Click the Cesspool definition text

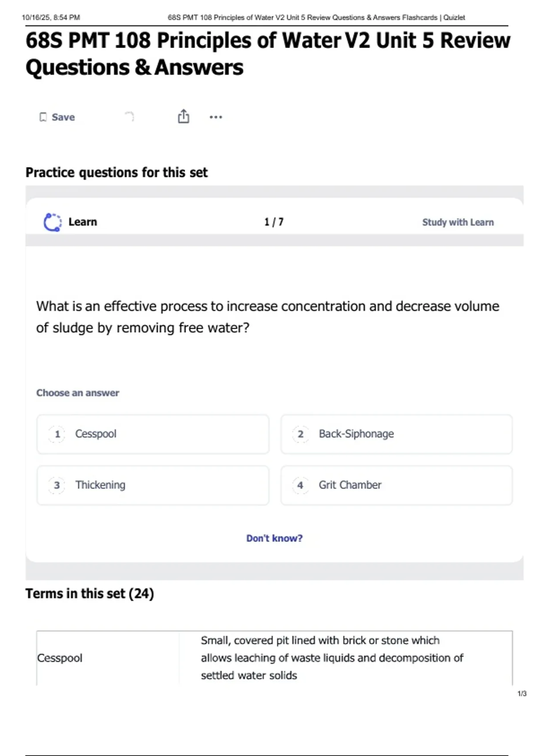(332, 658)
